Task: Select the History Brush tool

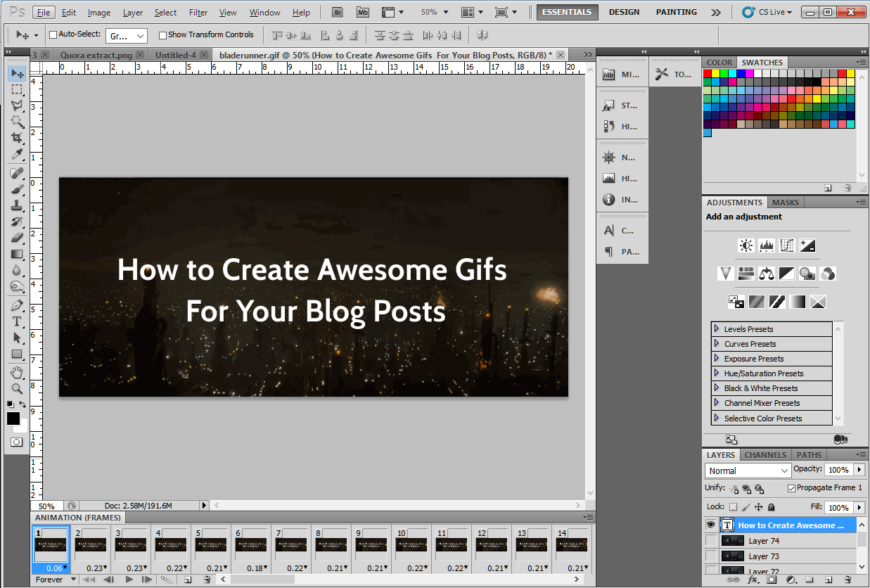Action: [17, 222]
